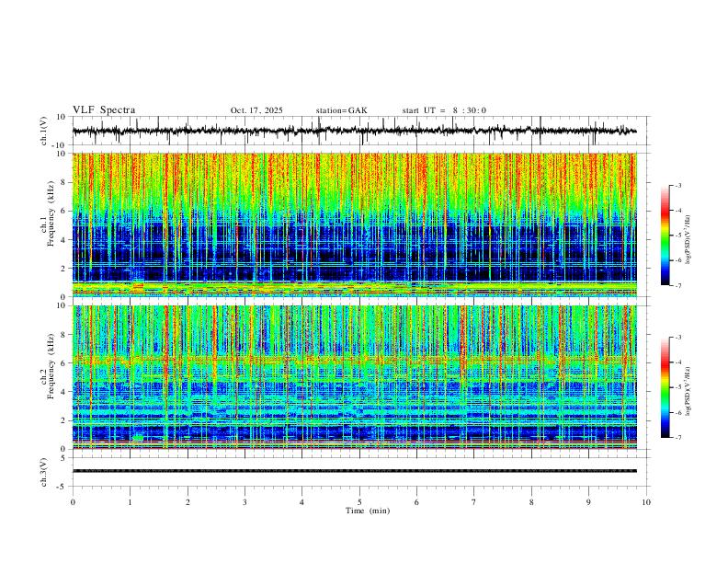
Task: Click inside the ch.1 spectrogram panel
Action: (x=355, y=224)
